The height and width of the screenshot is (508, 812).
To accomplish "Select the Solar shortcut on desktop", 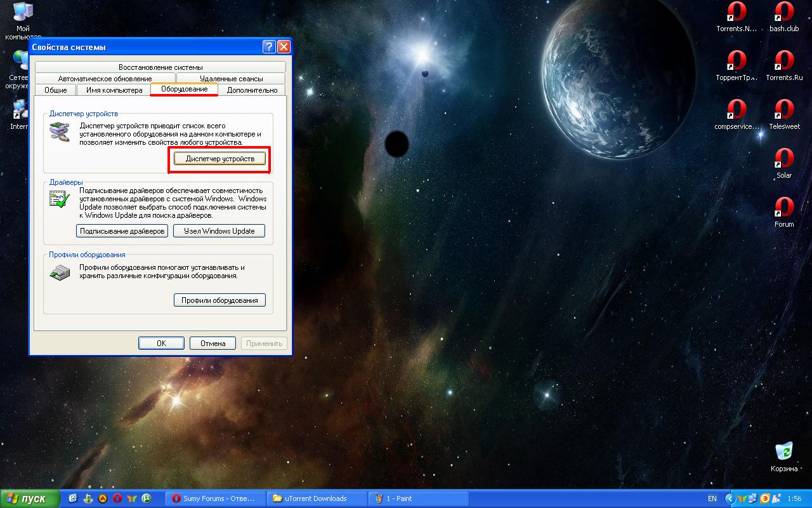I will point(784,159).
